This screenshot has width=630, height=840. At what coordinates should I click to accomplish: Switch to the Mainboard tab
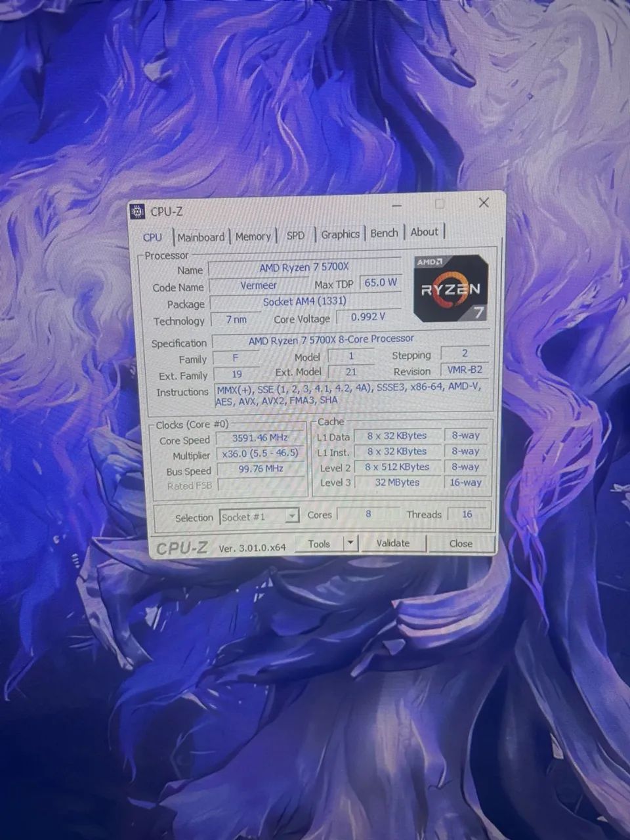pos(201,237)
